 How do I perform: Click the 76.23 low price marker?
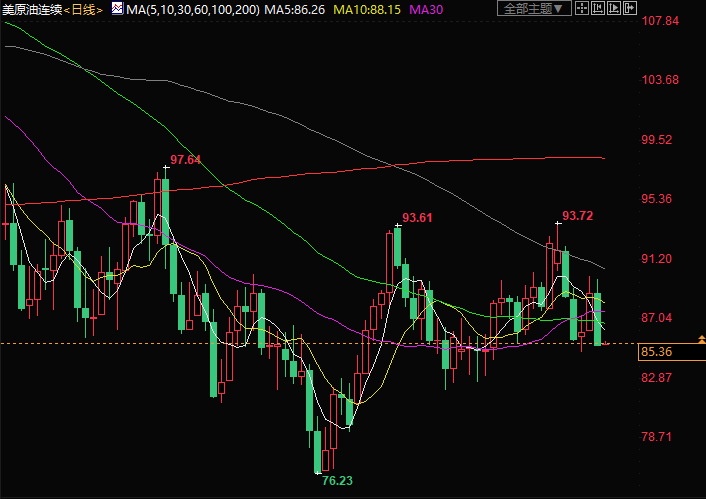pyautogui.click(x=337, y=481)
